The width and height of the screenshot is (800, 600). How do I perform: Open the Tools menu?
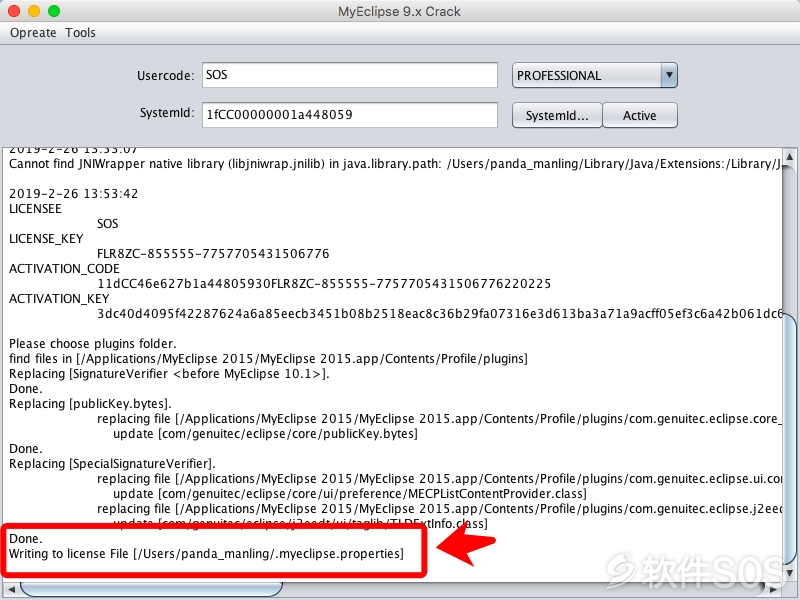click(x=80, y=33)
